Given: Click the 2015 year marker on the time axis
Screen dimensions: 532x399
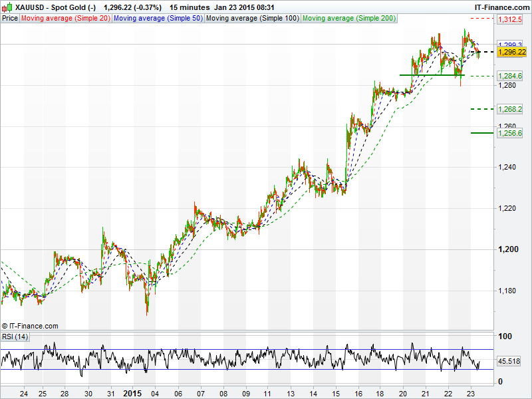Looking at the screenshot, I should [132, 393].
